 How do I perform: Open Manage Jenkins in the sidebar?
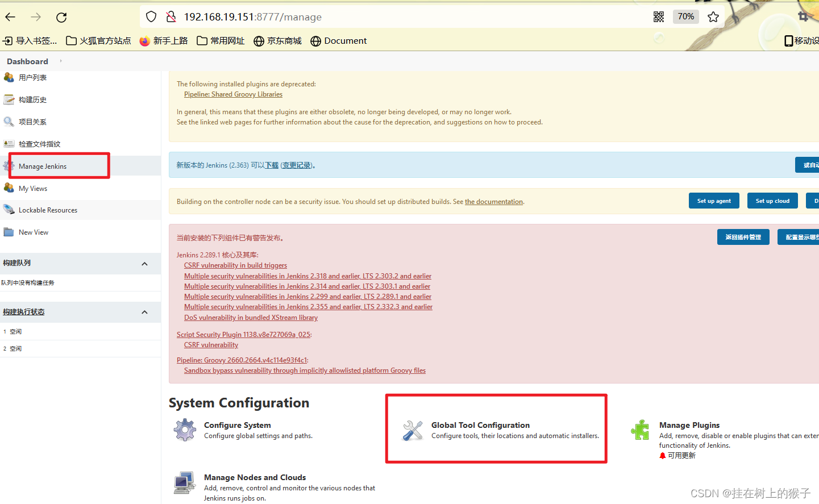pos(43,166)
